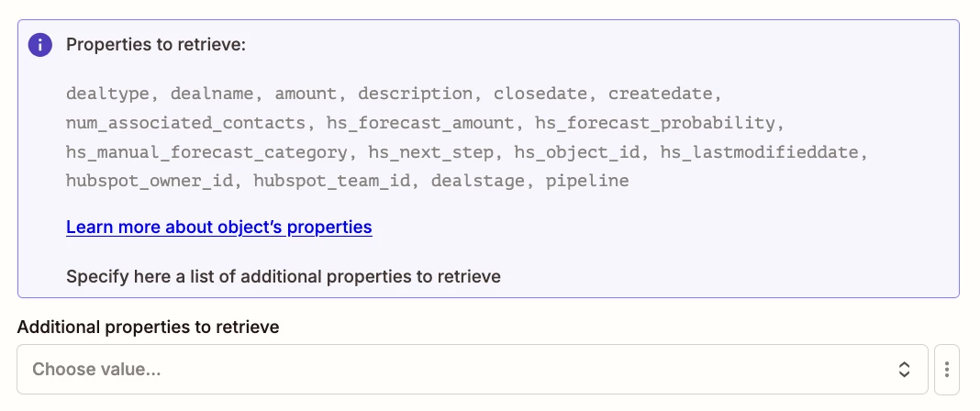The image size is (980, 411).
Task: Click the 'hs_lastmodifieddate' property text
Action: 760,152
